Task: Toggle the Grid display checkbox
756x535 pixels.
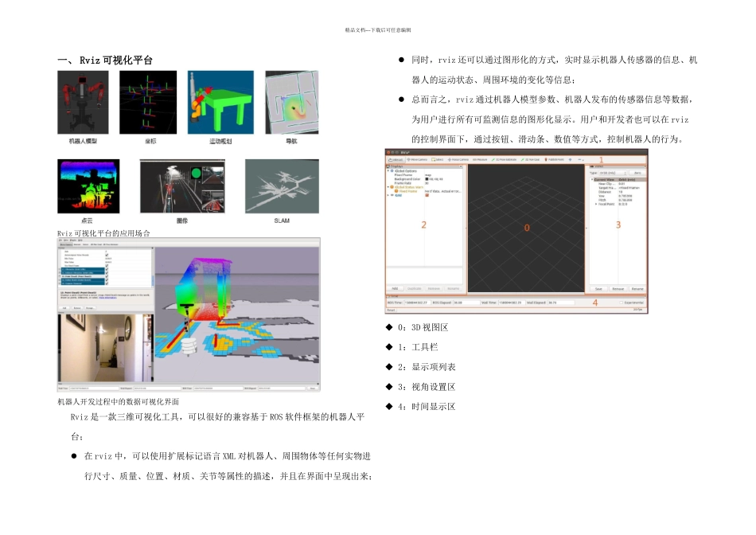Action: tap(427, 195)
